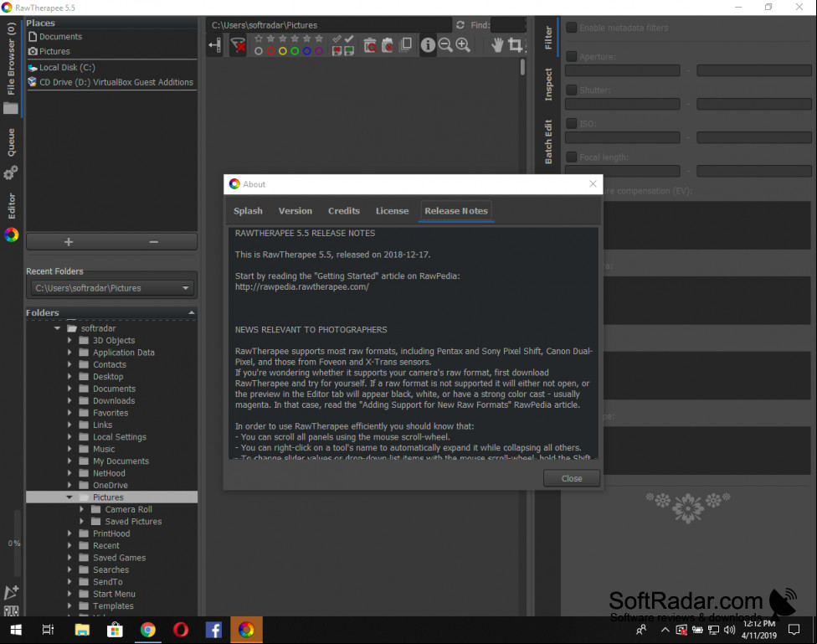Expand the Downloads folder
The height and width of the screenshot is (644, 817).
[x=69, y=400]
